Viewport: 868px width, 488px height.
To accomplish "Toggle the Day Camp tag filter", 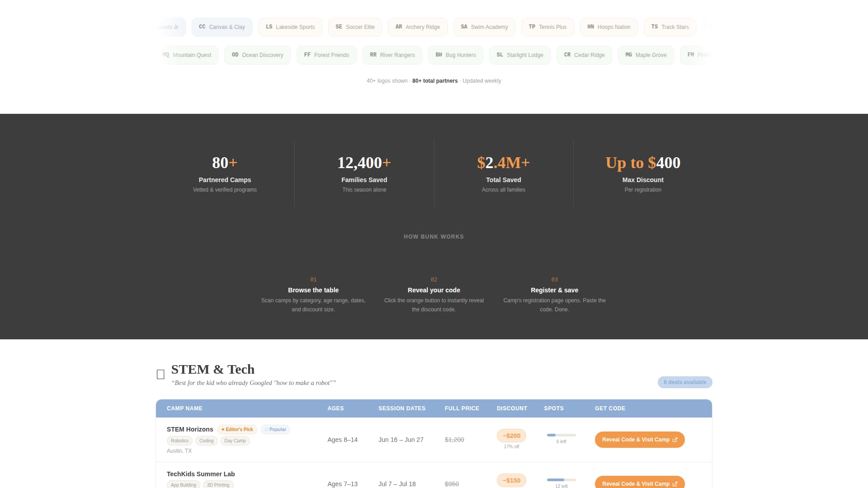I will pyautogui.click(x=235, y=441).
